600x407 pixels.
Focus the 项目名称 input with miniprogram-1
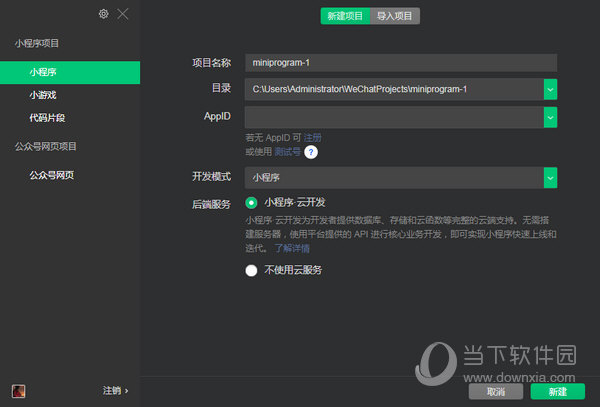401,63
